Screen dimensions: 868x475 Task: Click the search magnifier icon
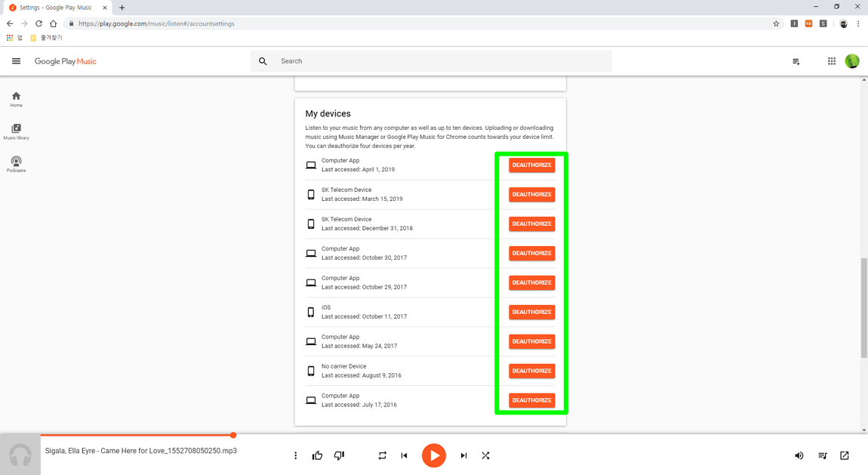click(263, 61)
